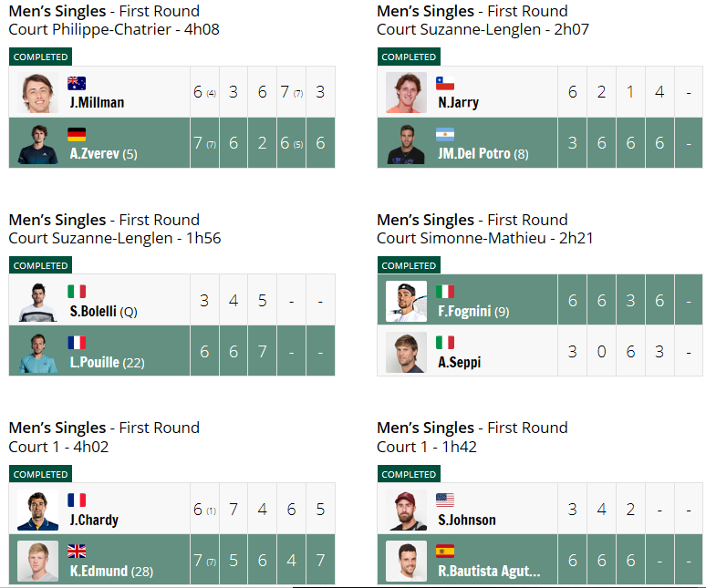Click the German flag above A.Zverev
This screenshot has height=588, width=706.
(x=77, y=134)
